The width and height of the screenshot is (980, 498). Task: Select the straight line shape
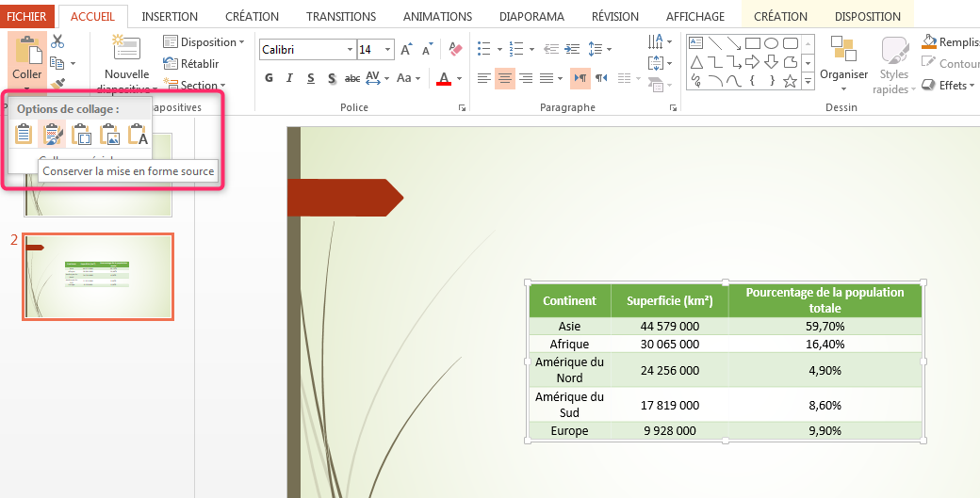point(714,43)
